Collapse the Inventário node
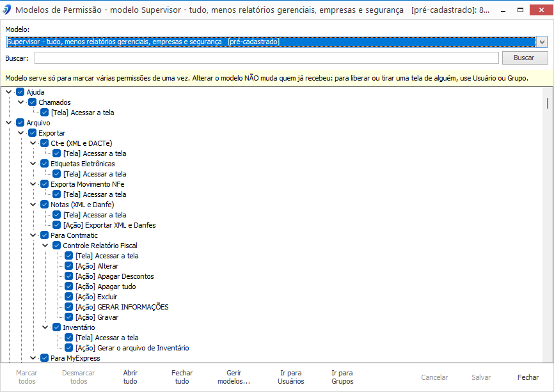Image resolution: width=554 pixels, height=392 pixels. pyautogui.click(x=45, y=327)
